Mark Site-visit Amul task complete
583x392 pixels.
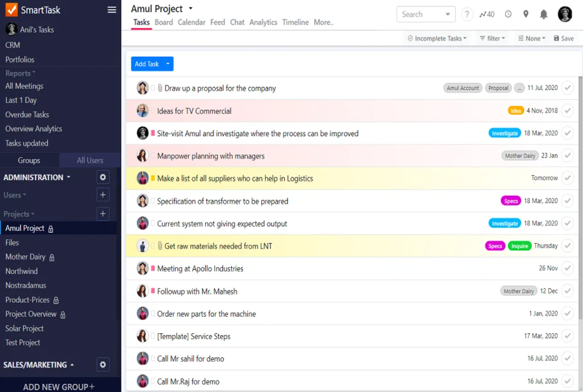(x=567, y=133)
